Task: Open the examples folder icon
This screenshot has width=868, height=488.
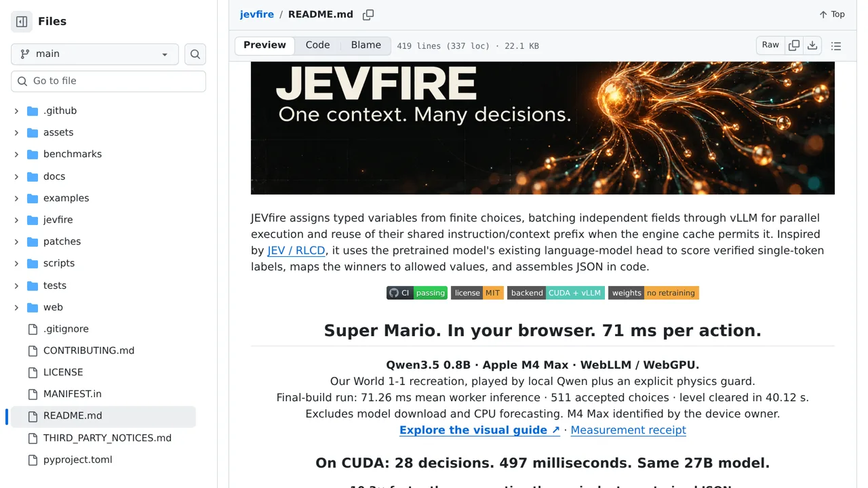Action: (33, 198)
